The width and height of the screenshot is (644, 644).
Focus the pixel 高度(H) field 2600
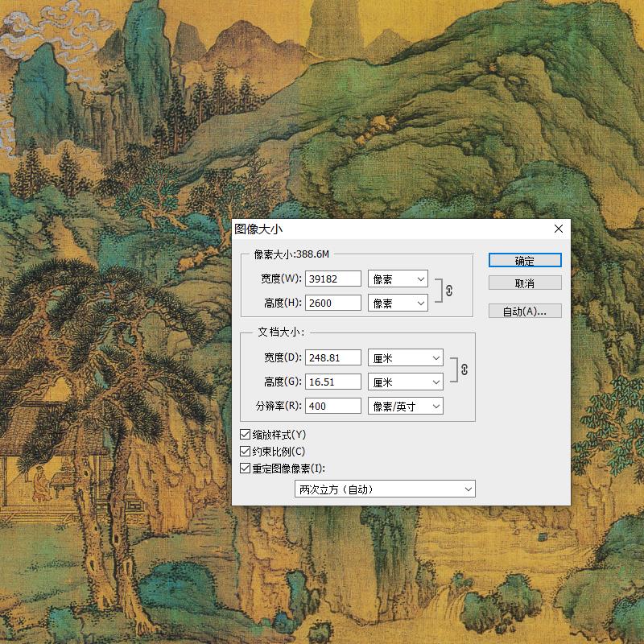(x=333, y=303)
